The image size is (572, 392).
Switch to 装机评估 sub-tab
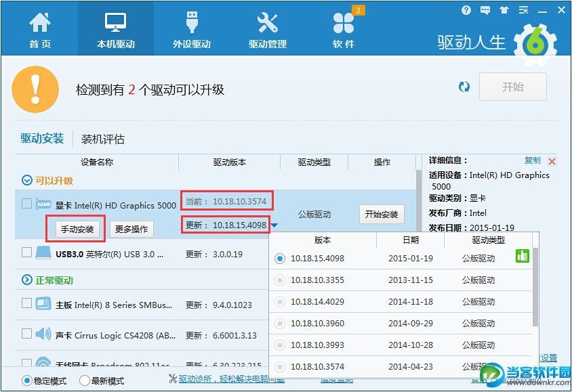pos(103,139)
